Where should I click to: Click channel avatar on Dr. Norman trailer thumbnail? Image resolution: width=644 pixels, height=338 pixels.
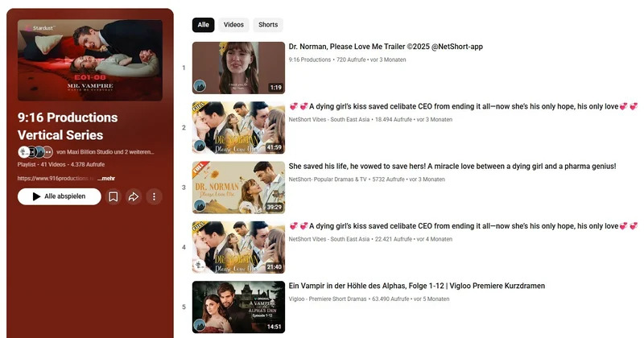(x=200, y=85)
